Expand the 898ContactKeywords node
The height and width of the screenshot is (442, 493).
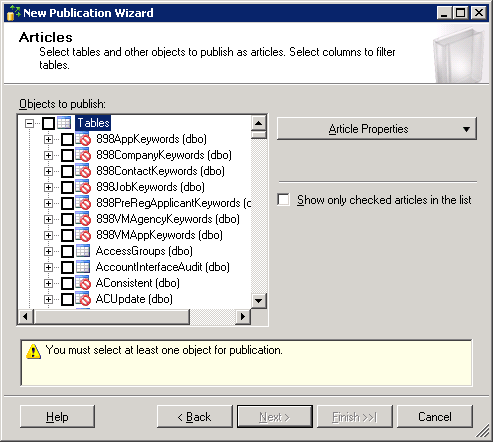click(x=48, y=171)
